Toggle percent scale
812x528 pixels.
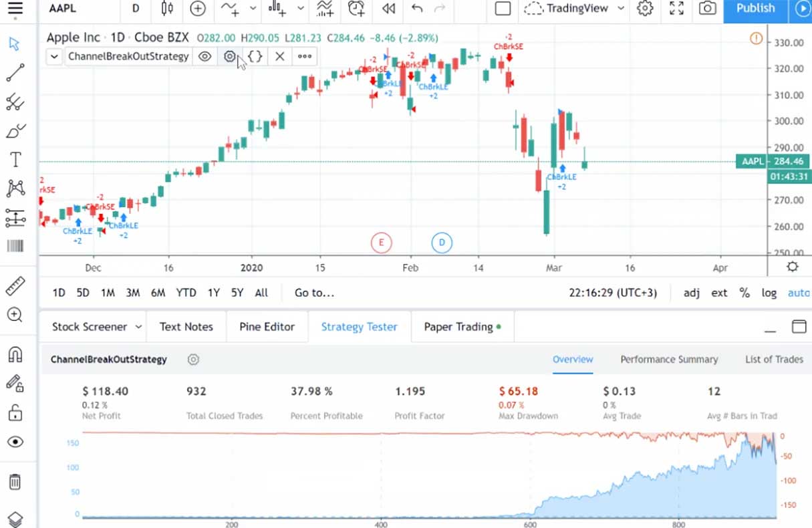pos(745,293)
